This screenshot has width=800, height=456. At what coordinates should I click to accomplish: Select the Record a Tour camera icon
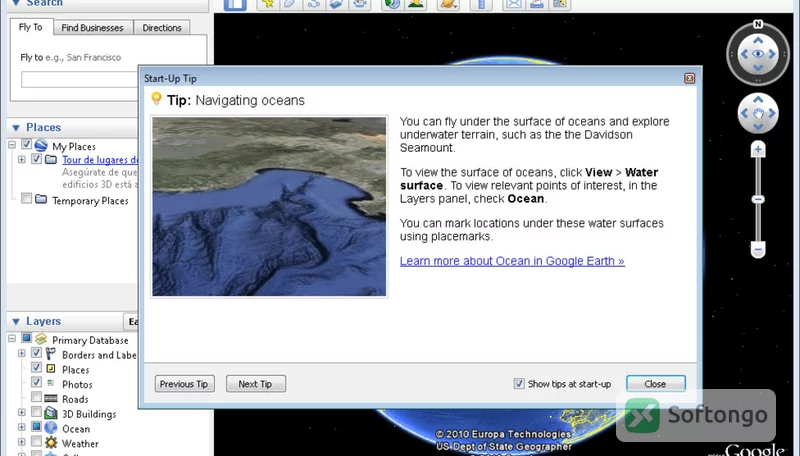click(360, 4)
